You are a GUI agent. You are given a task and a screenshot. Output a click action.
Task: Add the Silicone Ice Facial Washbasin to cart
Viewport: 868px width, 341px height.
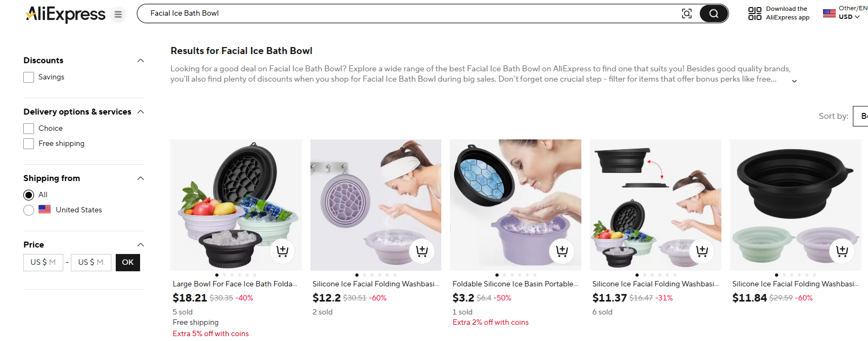click(422, 251)
